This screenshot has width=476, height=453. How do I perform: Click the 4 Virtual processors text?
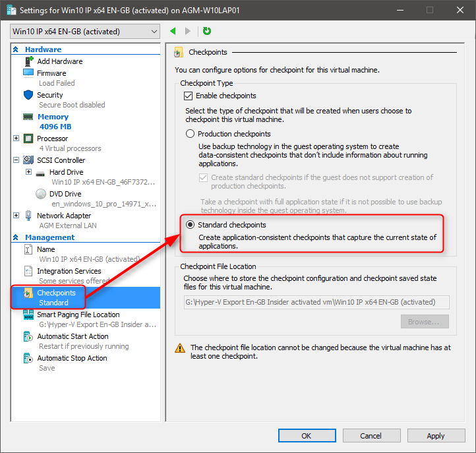(70, 148)
